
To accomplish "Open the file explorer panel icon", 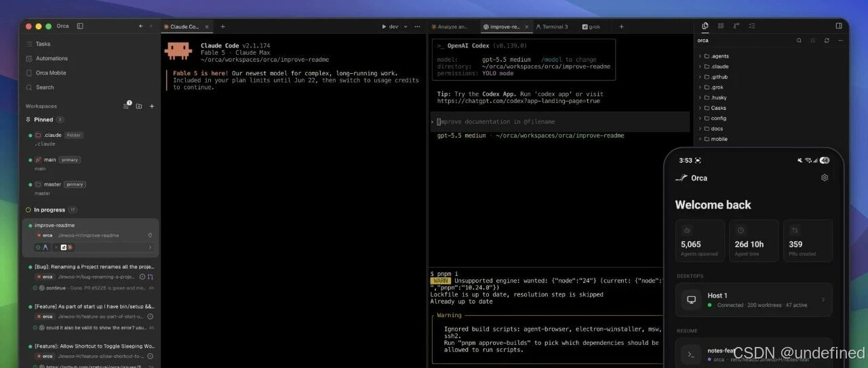I will [x=705, y=26].
